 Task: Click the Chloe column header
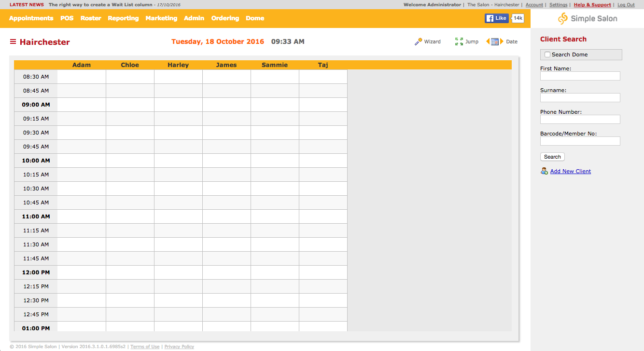130,65
